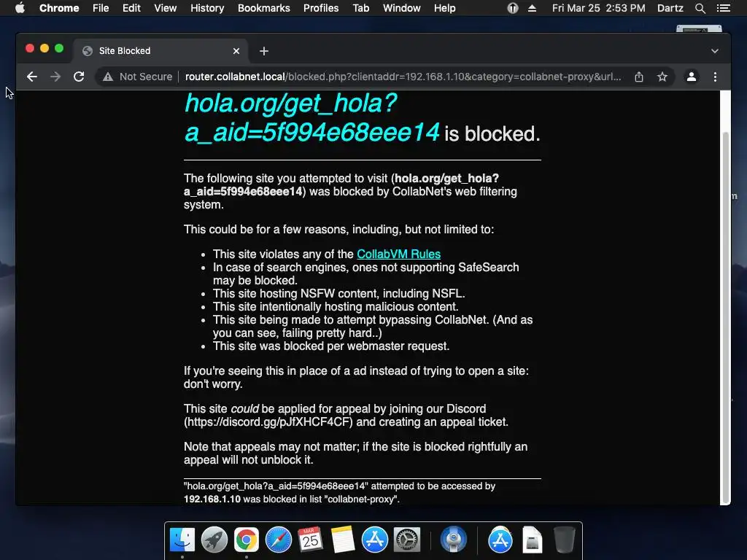Open the Apple menu
Viewport: 747px width, 560px height.
pyautogui.click(x=20, y=8)
